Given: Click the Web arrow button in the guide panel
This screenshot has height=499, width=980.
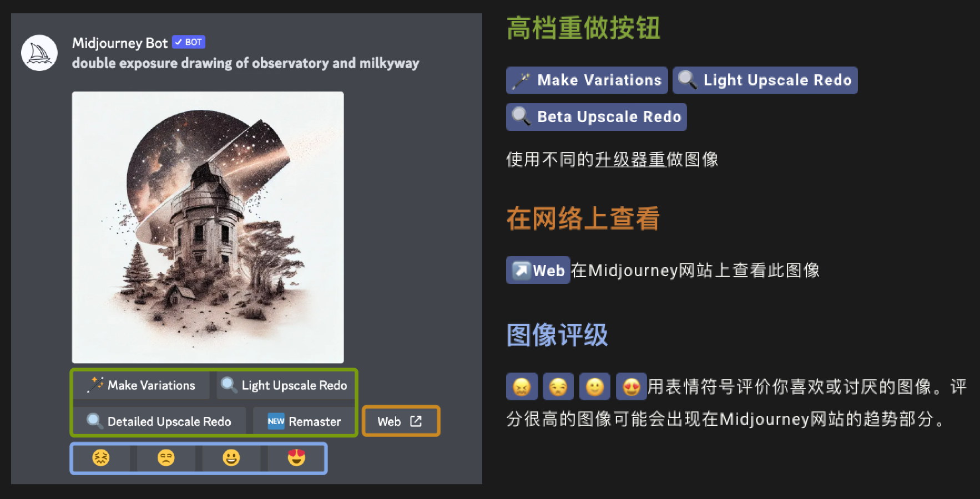Looking at the screenshot, I should [538, 270].
